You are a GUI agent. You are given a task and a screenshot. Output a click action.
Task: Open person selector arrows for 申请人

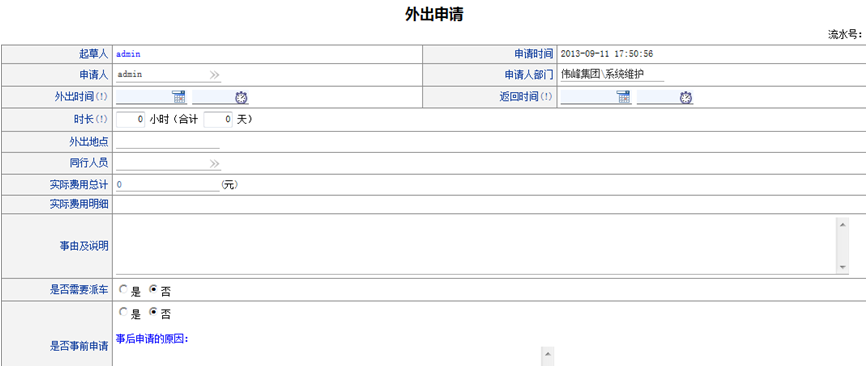(x=214, y=75)
